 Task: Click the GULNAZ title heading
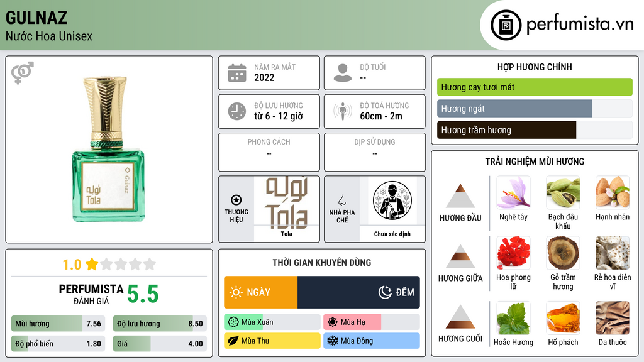[36, 18]
